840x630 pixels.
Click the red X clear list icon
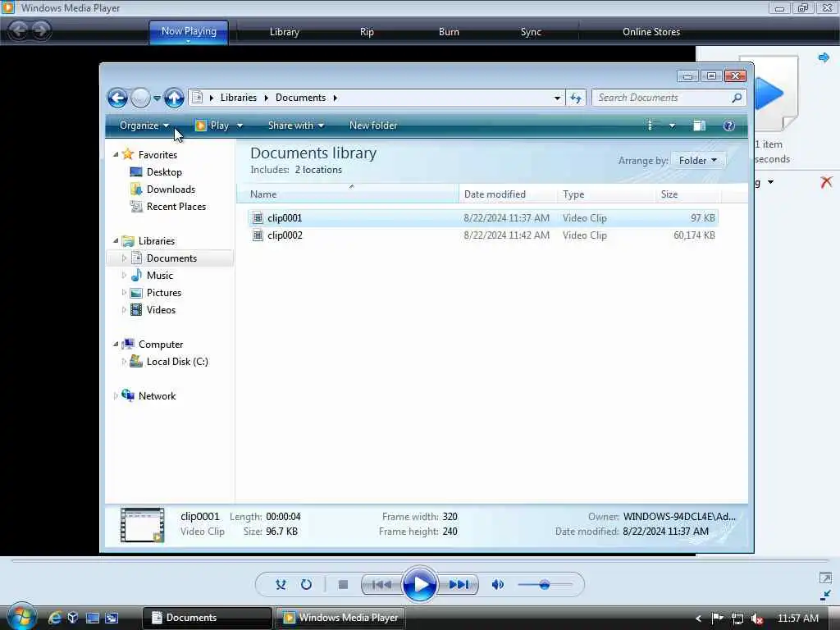coord(826,182)
